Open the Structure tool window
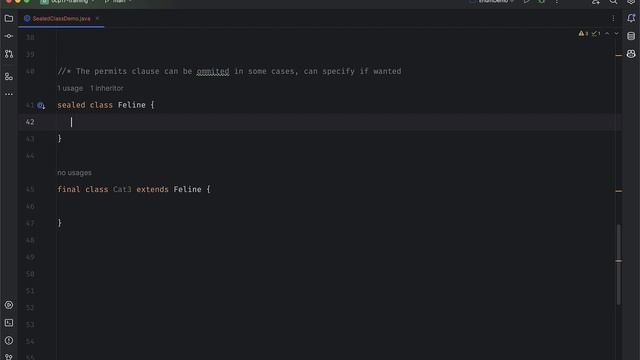Image resolution: width=640 pixels, height=360 pixels. [9, 76]
